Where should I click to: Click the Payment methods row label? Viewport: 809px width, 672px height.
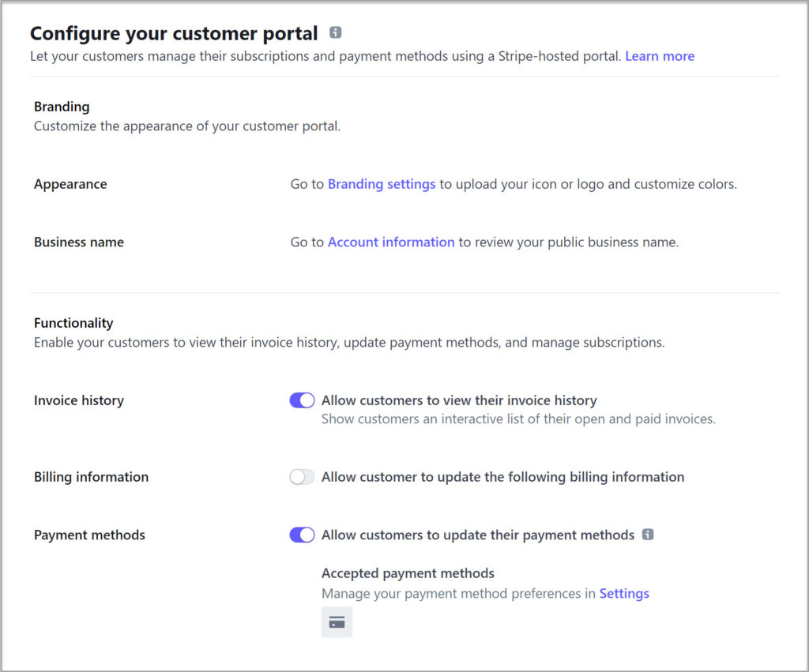(x=89, y=535)
